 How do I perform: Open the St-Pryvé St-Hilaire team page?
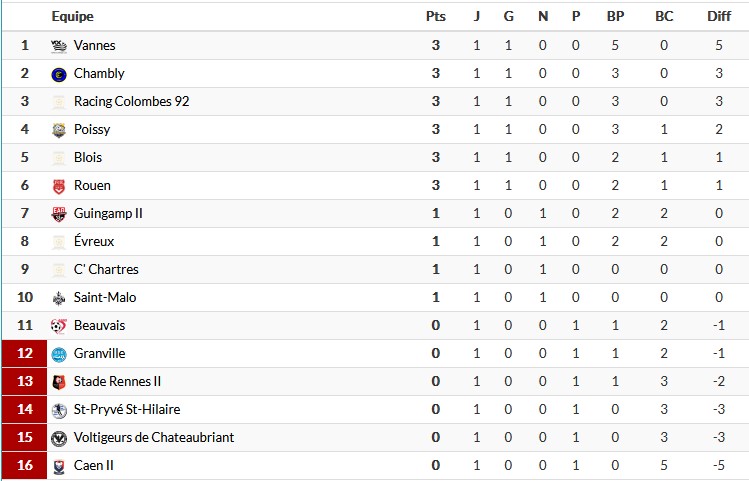click(x=127, y=410)
